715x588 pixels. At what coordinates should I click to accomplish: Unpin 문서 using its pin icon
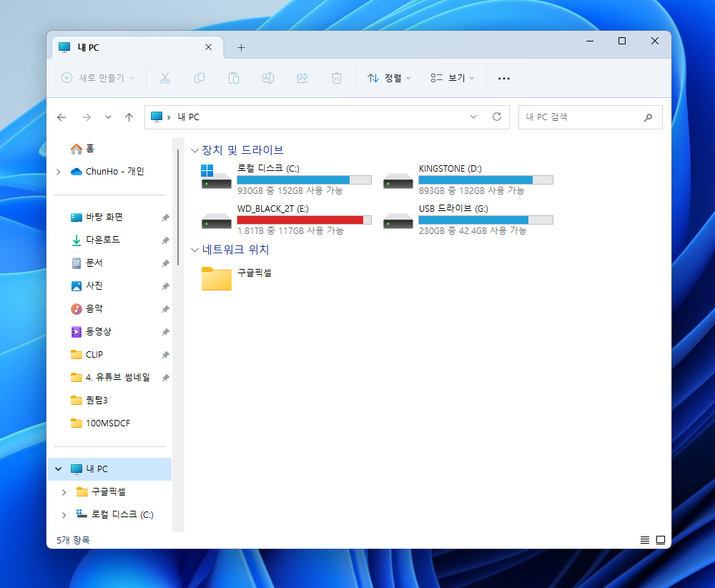pyautogui.click(x=166, y=263)
